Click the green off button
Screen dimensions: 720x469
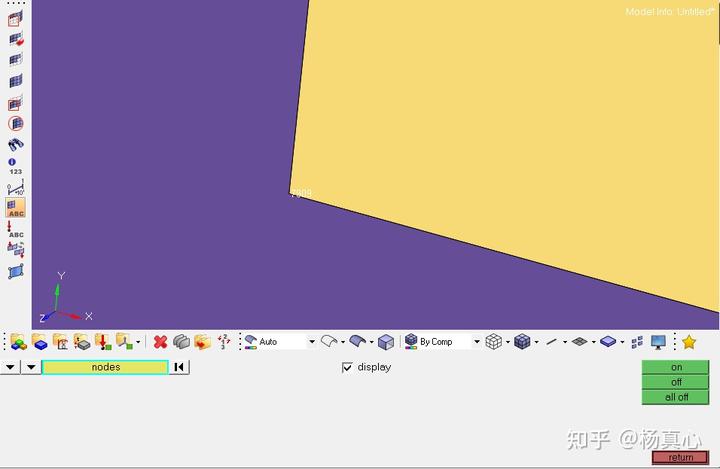(x=675, y=382)
